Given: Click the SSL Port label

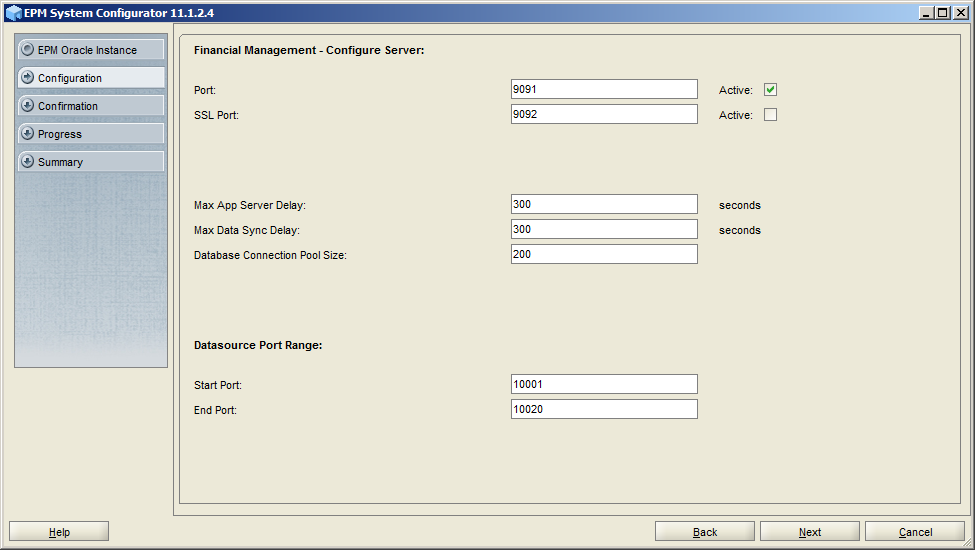Looking at the screenshot, I should 216,115.
